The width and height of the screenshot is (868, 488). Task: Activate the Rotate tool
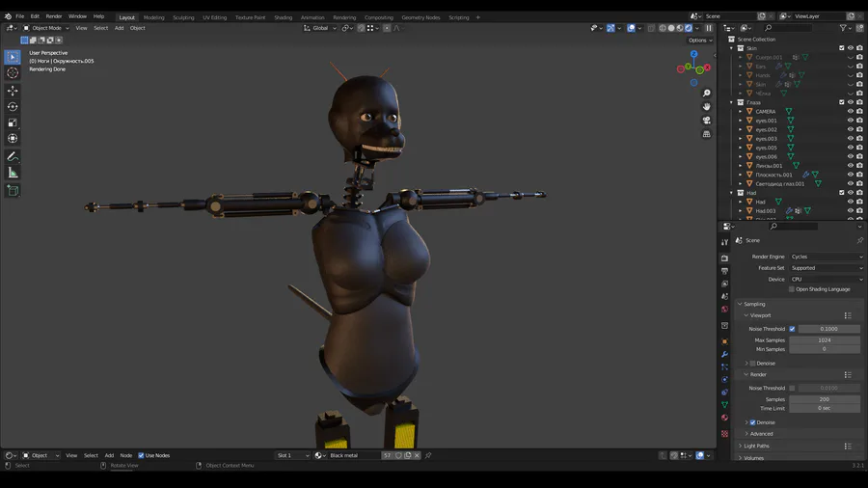click(x=13, y=107)
